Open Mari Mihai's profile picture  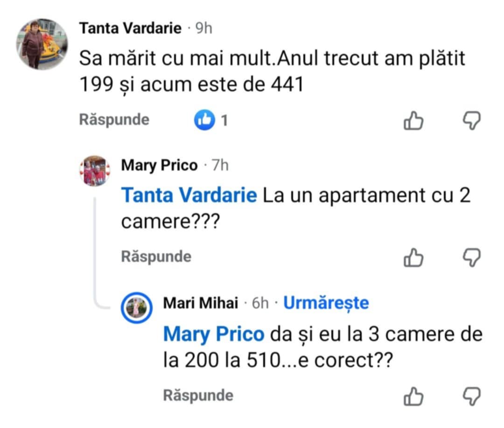click(x=136, y=308)
